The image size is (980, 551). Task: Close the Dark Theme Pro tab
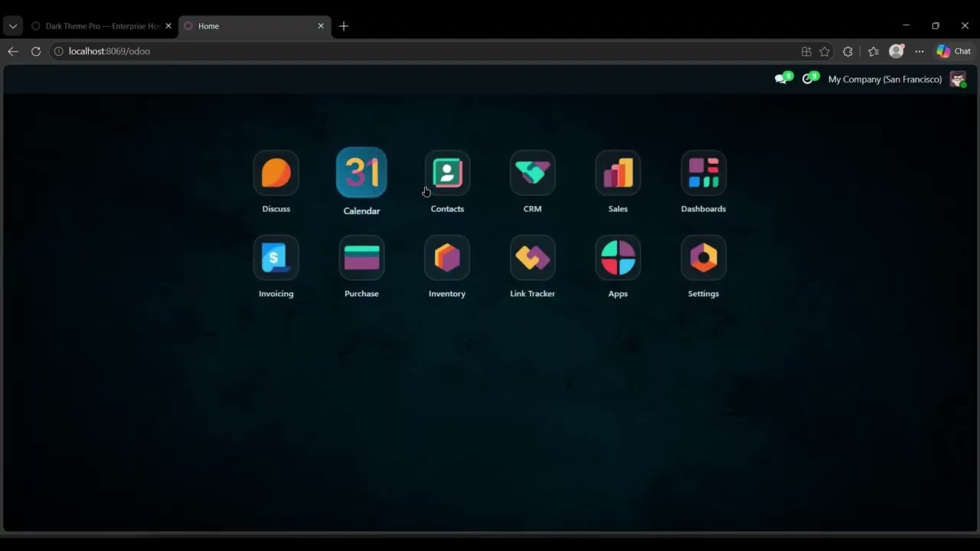(x=168, y=26)
